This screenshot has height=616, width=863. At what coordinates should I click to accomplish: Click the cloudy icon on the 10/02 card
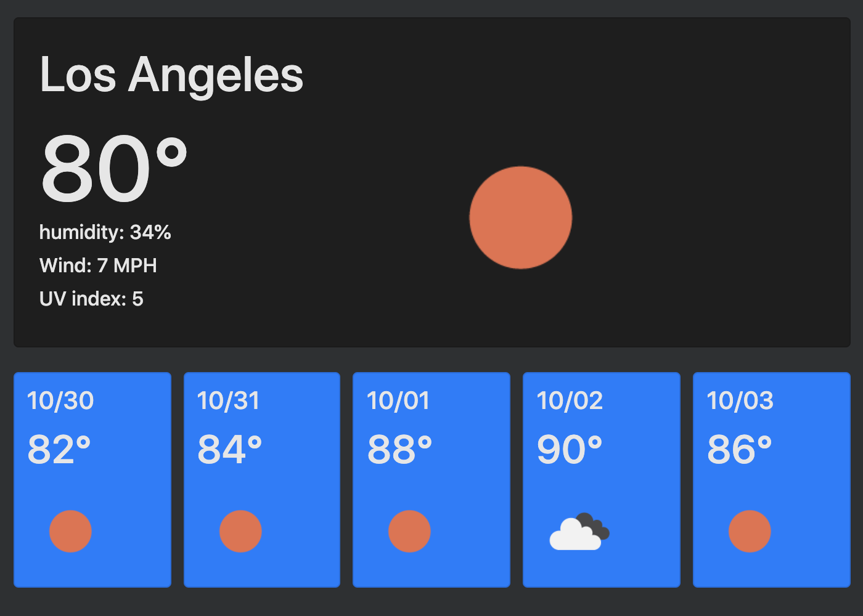(579, 532)
